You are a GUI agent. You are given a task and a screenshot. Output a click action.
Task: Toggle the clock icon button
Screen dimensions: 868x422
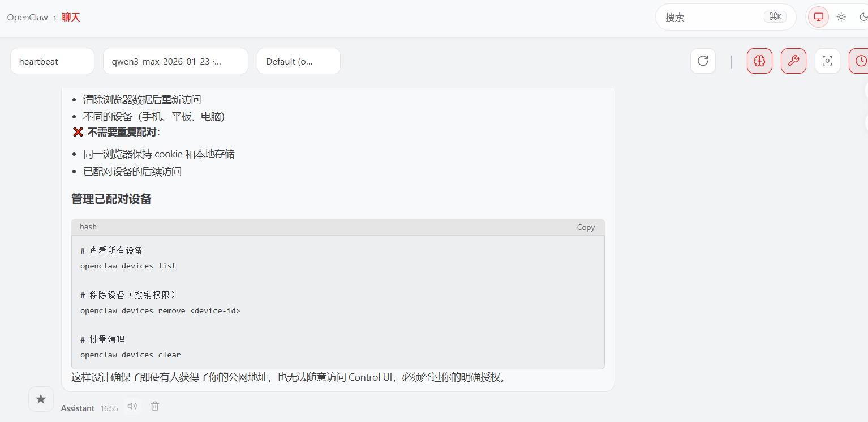860,61
